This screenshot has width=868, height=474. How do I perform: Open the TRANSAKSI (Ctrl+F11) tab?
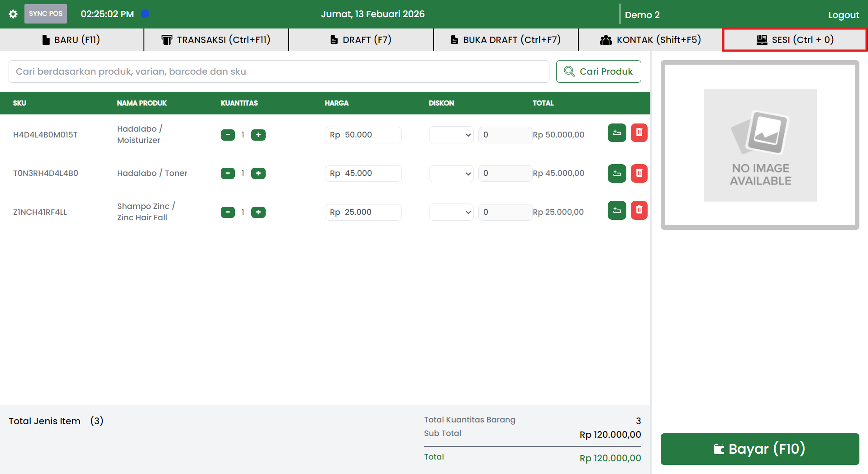pos(216,40)
